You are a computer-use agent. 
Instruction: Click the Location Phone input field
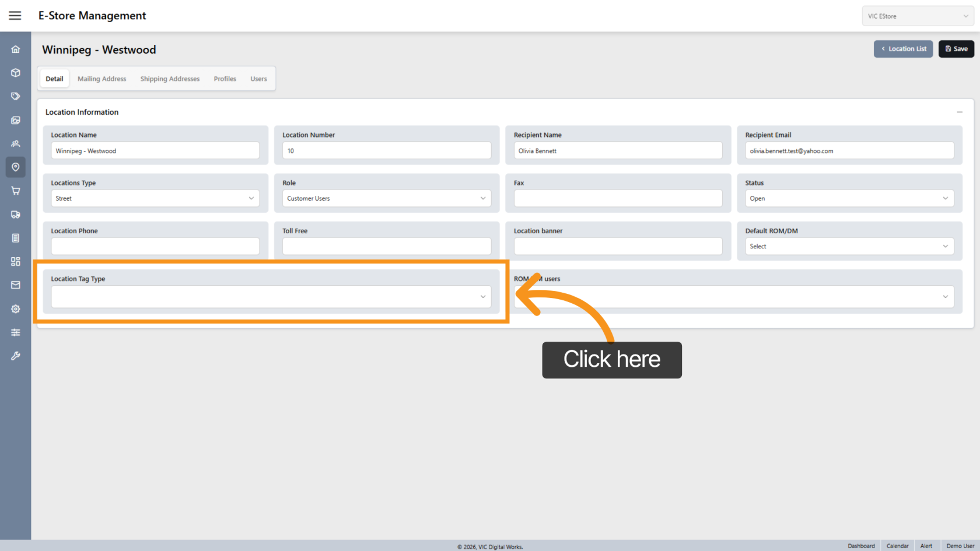pyautogui.click(x=155, y=246)
